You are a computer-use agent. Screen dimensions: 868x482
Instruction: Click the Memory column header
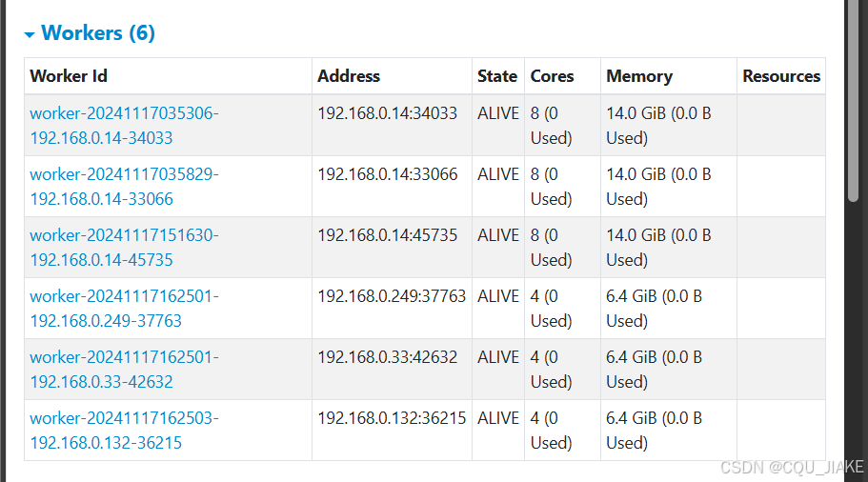pyautogui.click(x=639, y=76)
